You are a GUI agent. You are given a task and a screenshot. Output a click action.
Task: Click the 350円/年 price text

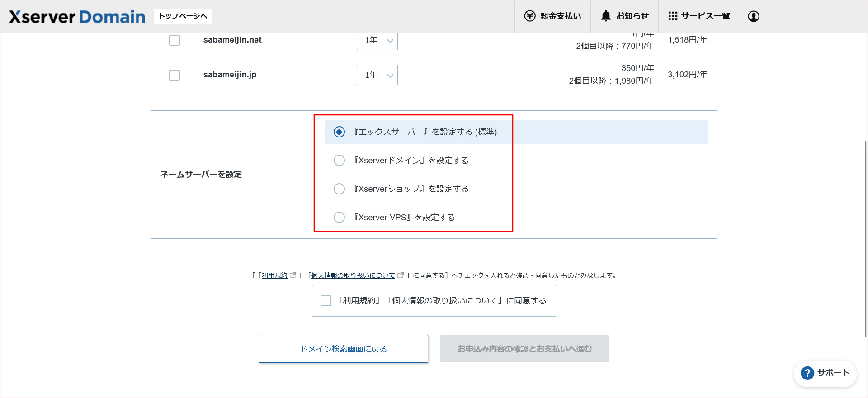(637, 68)
